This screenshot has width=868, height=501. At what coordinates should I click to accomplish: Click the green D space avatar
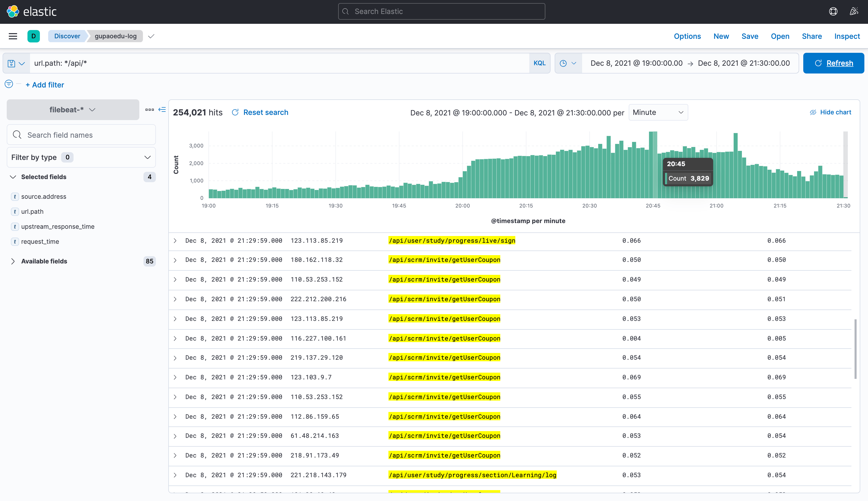[x=33, y=36]
